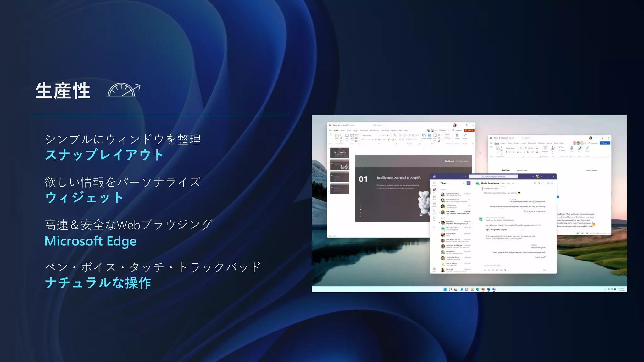Screen dimensions: 644x362
Task: Open the Hilary Reyes chat in Teams list
Action: [x=455, y=234]
